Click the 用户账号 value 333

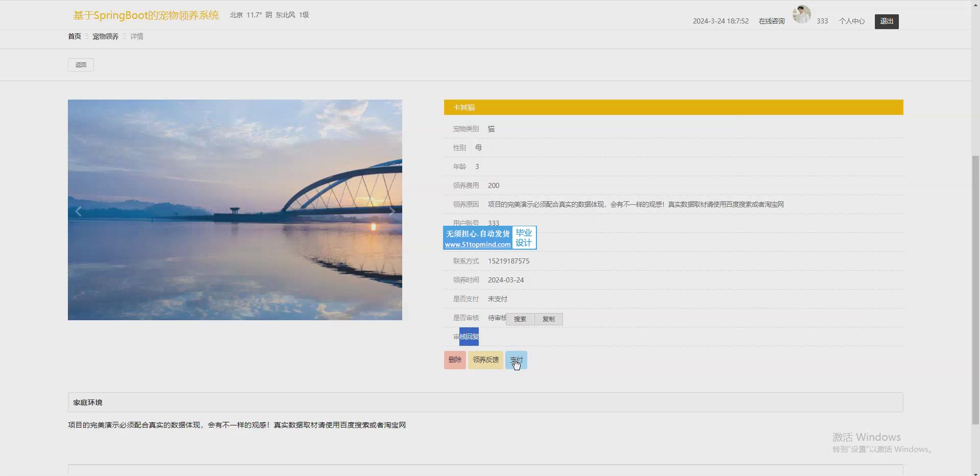[x=494, y=223]
